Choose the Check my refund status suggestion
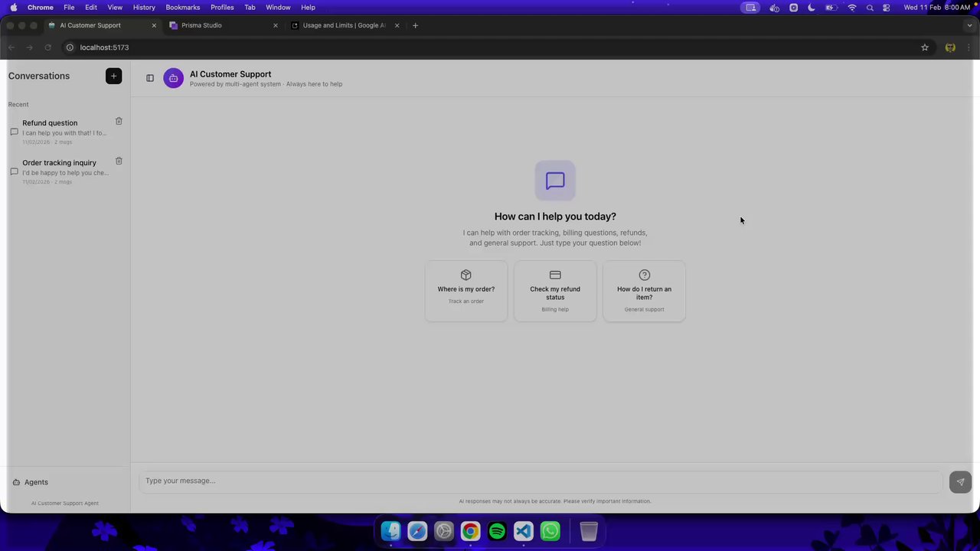This screenshot has height=551, width=980. click(555, 291)
